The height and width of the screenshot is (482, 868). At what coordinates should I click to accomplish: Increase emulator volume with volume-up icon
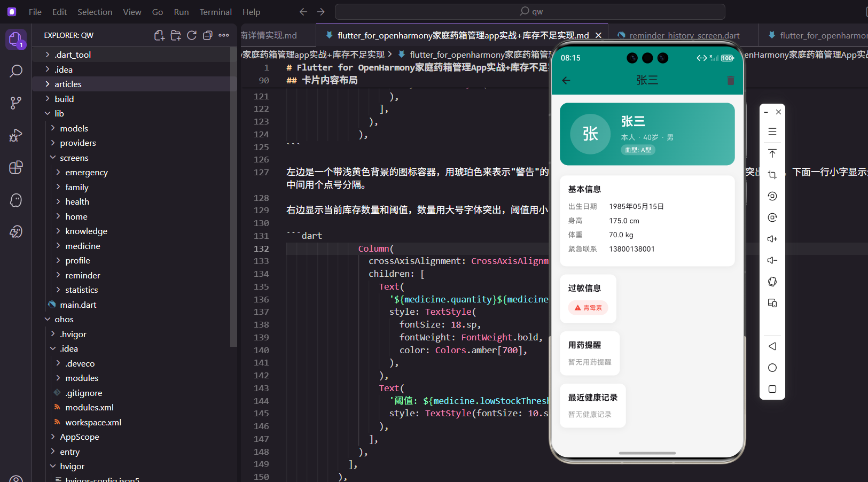pos(772,239)
